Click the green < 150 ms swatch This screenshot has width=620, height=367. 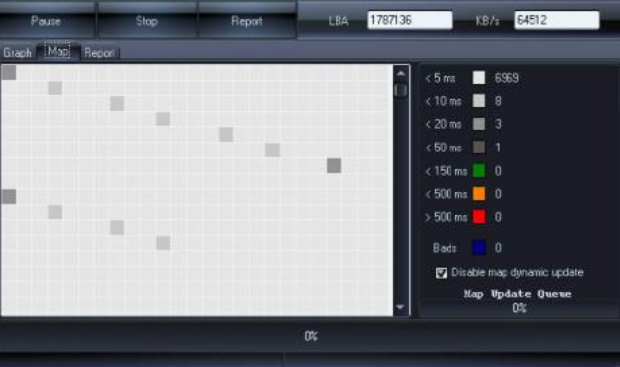pos(479,171)
